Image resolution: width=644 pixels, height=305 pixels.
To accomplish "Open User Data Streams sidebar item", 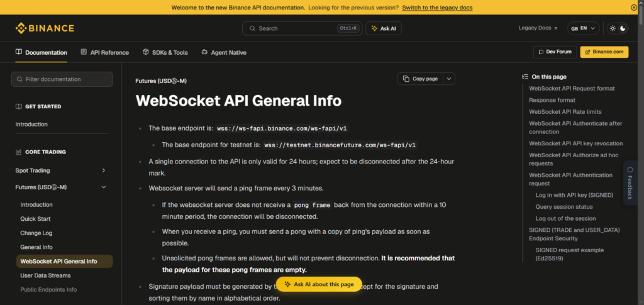I will [45, 275].
